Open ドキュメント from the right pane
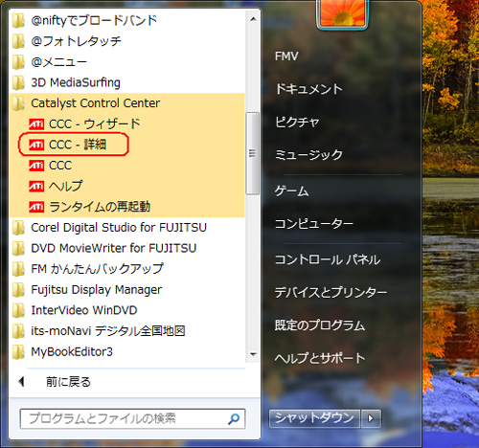Viewport: 479px width, 448px height. pyautogui.click(x=308, y=89)
